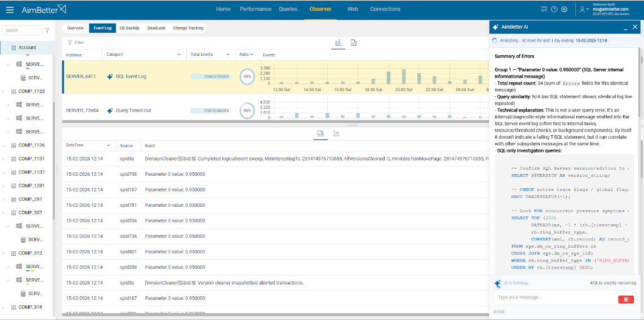Select the Account item in sidebar

tap(27, 48)
